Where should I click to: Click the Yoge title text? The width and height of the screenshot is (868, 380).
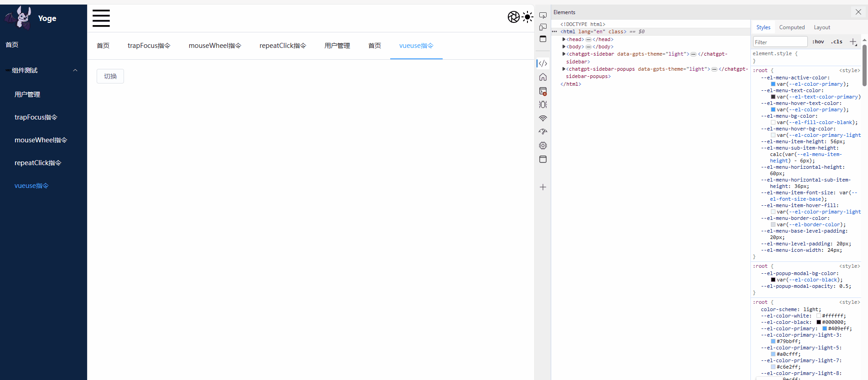click(47, 18)
